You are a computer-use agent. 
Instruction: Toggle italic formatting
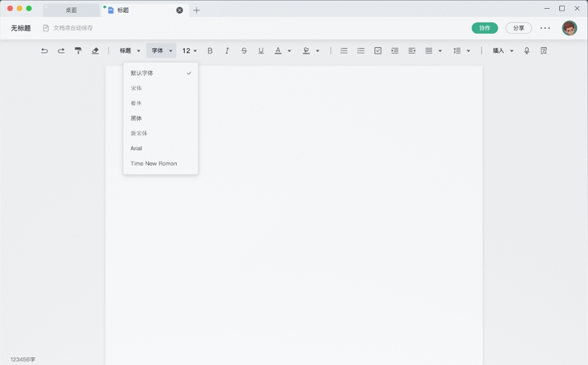(227, 50)
